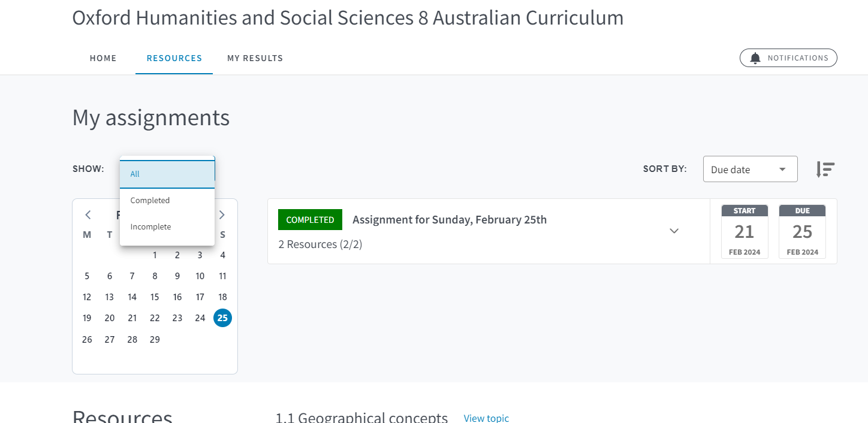Expand the Assignment for Sunday chevron
The image size is (868, 423).
click(x=674, y=231)
